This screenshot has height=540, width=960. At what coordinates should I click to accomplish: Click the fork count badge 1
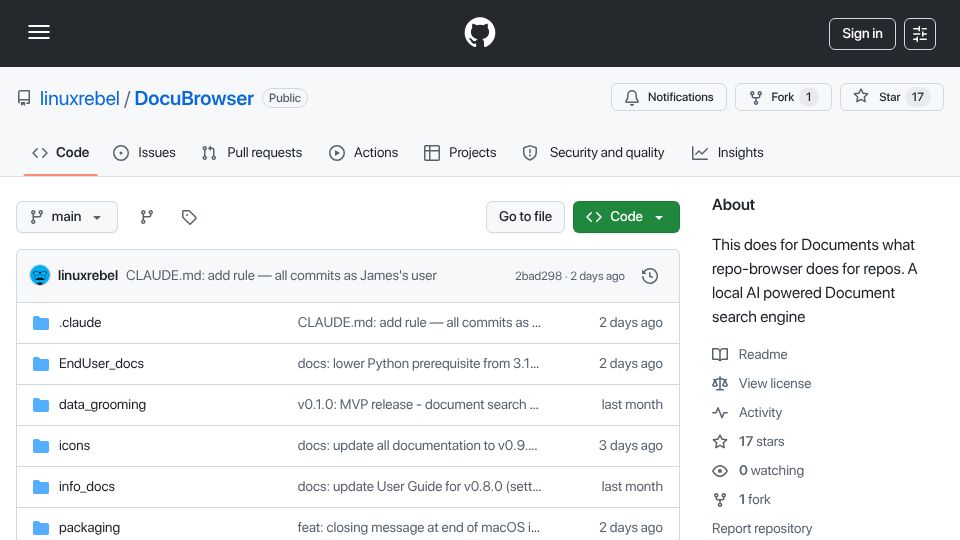pyautogui.click(x=808, y=97)
